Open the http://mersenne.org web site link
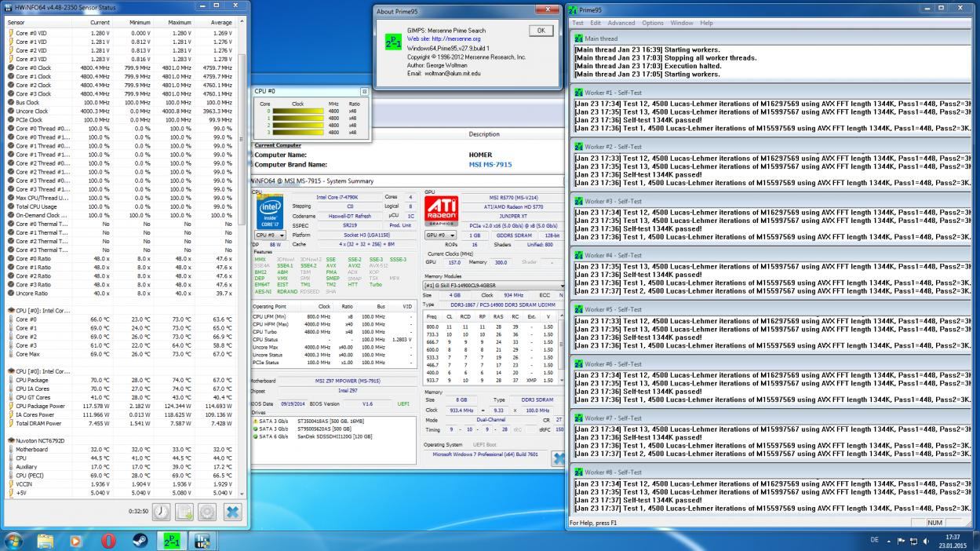The height and width of the screenshot is (551, 980). pos(456,38)
